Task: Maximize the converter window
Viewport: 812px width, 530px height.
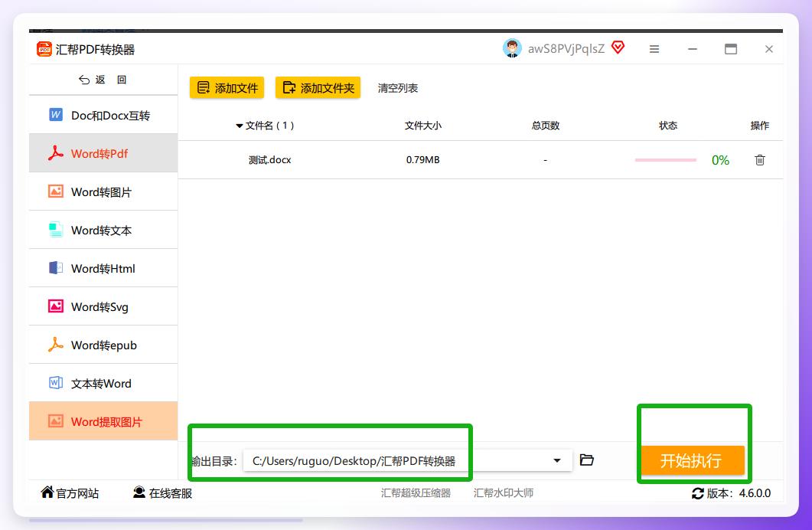Action: [x=731, y=49]
